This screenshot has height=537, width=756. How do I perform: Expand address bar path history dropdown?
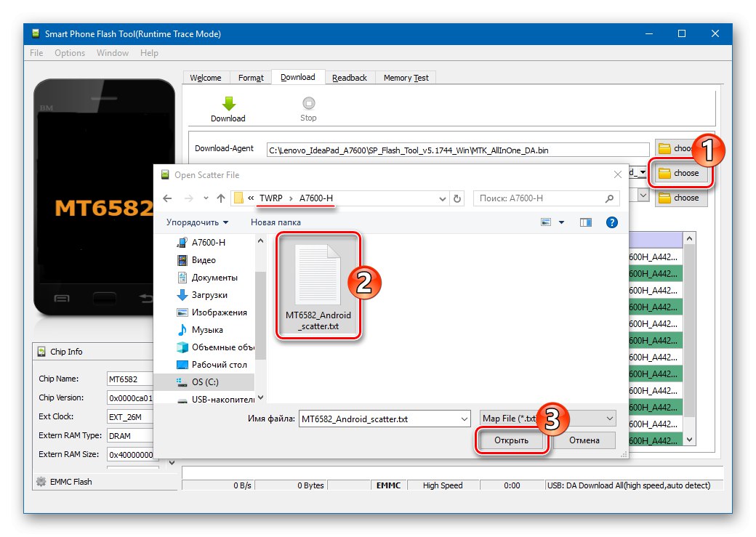(x=443, y=198)
